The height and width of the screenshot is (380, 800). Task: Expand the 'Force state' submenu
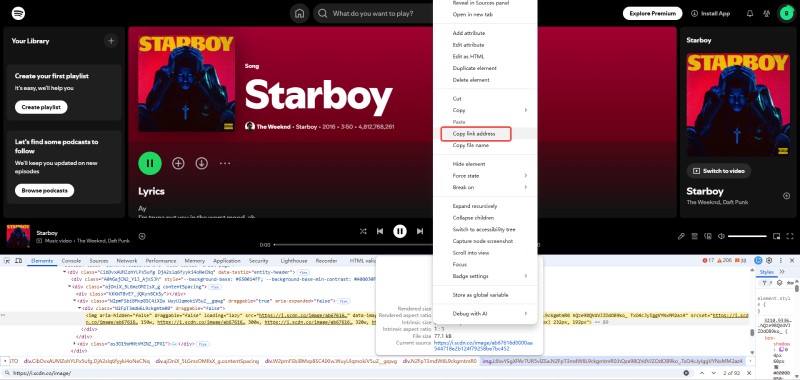click(x=485, y=175)
